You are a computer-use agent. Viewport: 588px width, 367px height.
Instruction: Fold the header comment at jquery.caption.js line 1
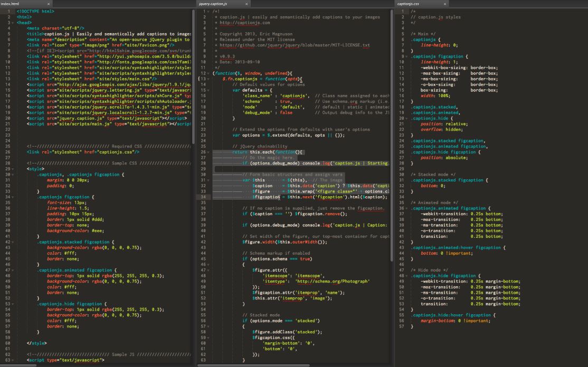[x=208, y=12]
